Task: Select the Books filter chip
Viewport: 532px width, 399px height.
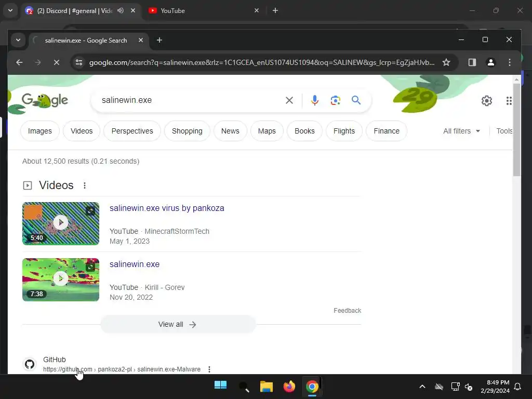Action: coord(304,131)
